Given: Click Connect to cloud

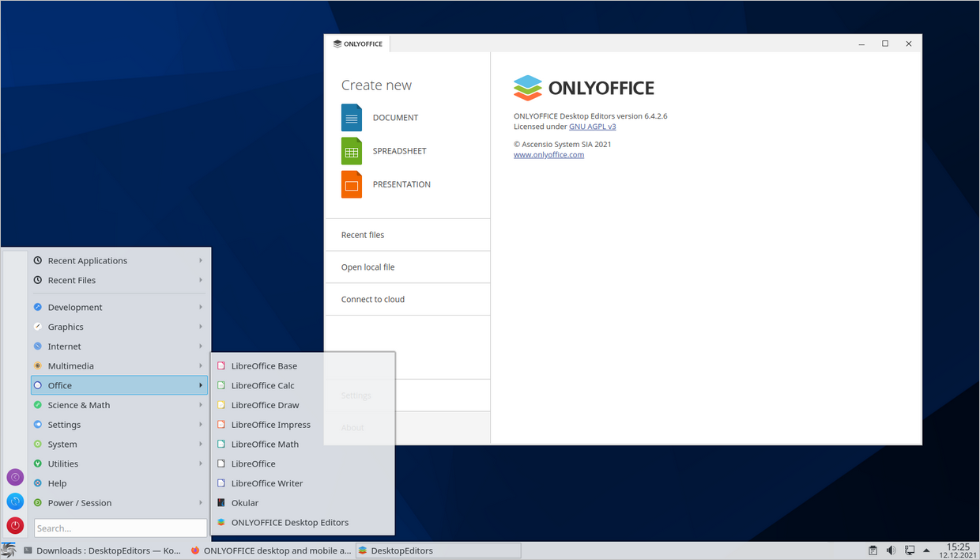Looking at the screenshot, I should [x=372, y=299].
